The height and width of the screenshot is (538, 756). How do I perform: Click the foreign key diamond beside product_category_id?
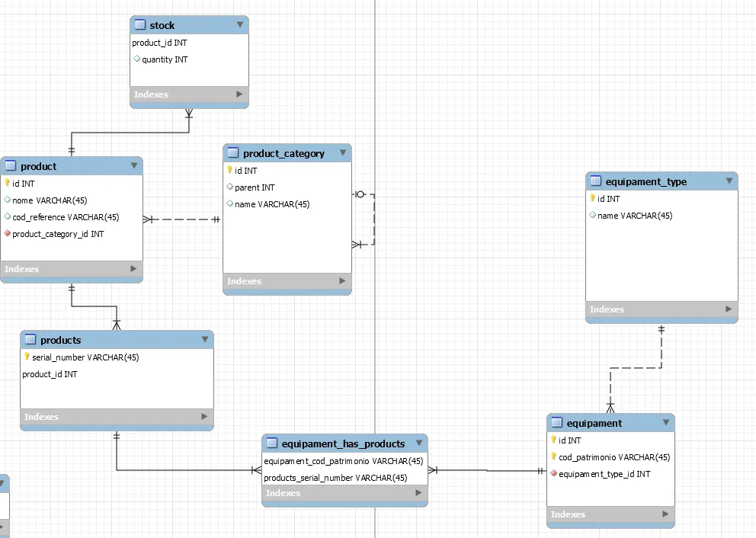[8, 234]
